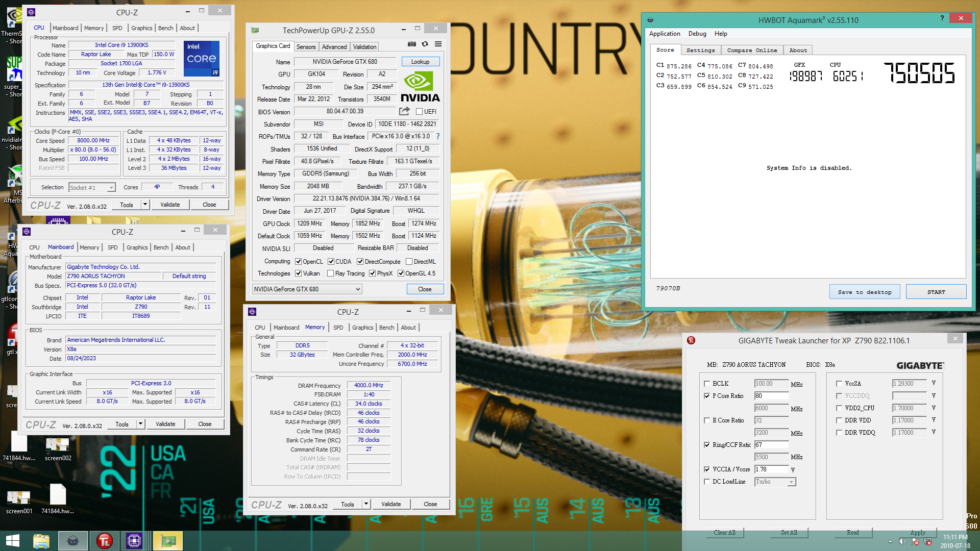Screen dimensions: 980x551
Task: Select the screen002 desktop icon
Action: pyautogui.click(x=58, y=449)
